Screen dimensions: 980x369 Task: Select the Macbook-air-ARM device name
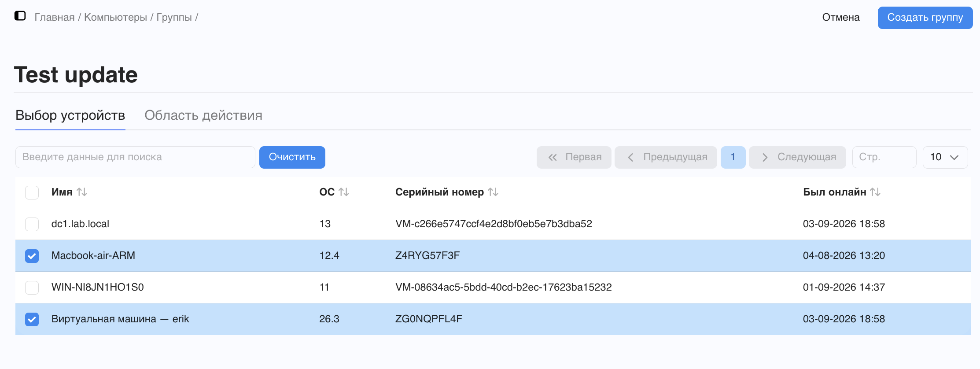click(x=93, y=255)
